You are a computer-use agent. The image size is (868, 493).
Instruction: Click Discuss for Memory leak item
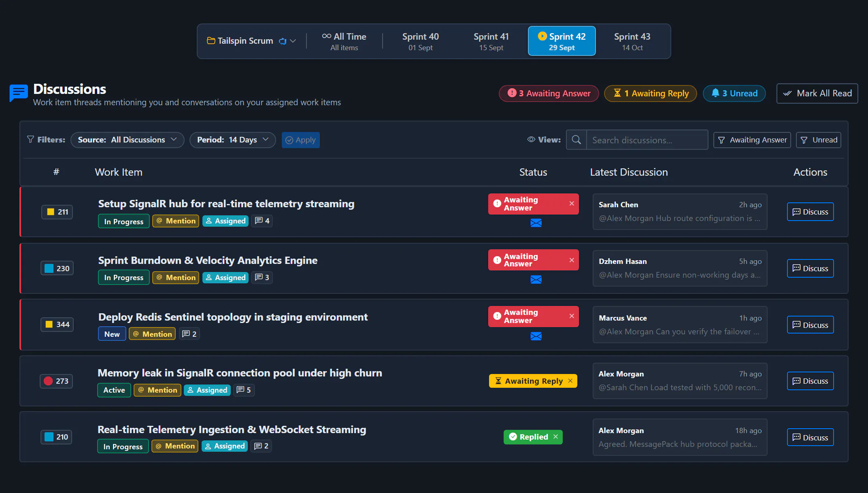point(810,381)
